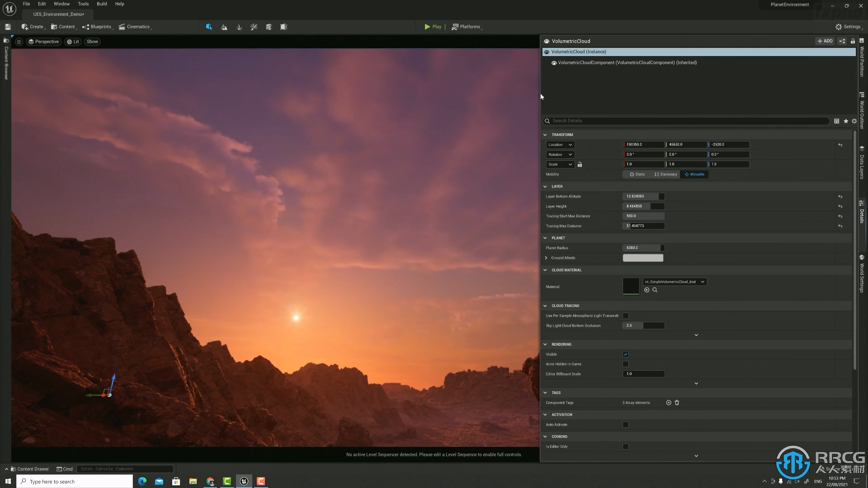Select Window menu item
The height and width of the screenshot is (488, 868).
point(61,4)
